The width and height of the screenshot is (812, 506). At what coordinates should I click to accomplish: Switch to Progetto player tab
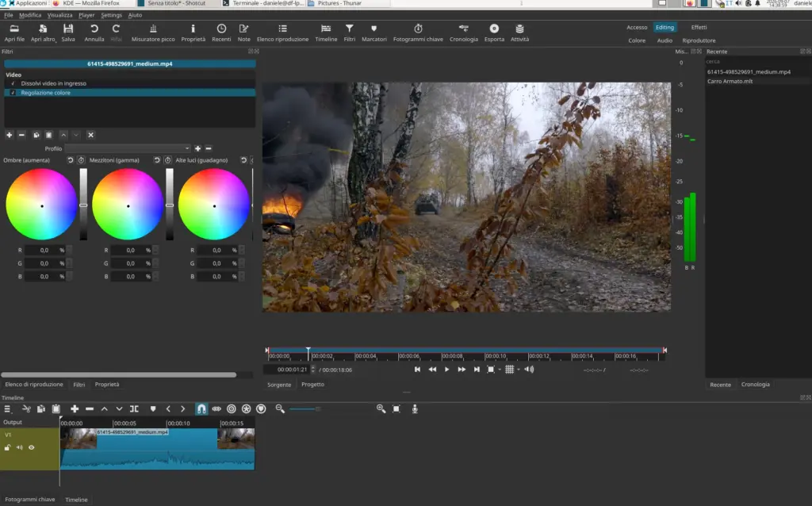click(x=312, y=385)
